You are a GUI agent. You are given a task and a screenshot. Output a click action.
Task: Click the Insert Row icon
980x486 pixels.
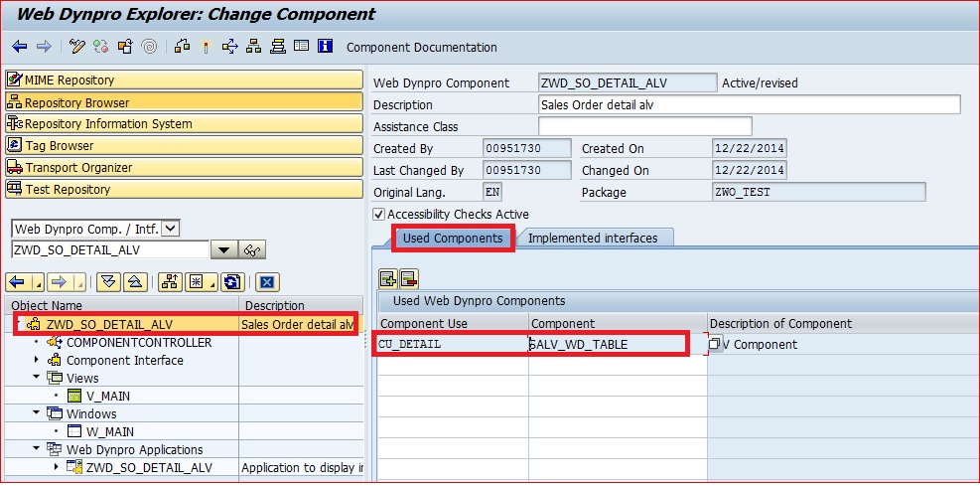388,278
